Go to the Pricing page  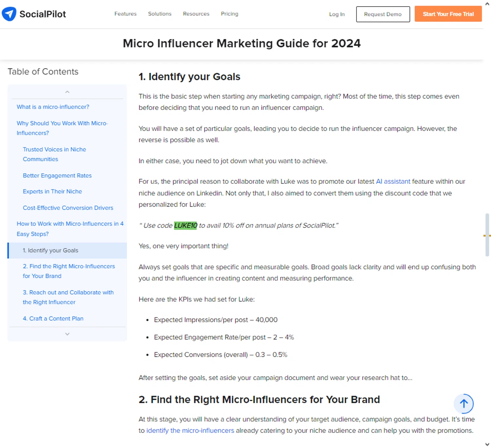pyautogui.click(x=229, y=14)
